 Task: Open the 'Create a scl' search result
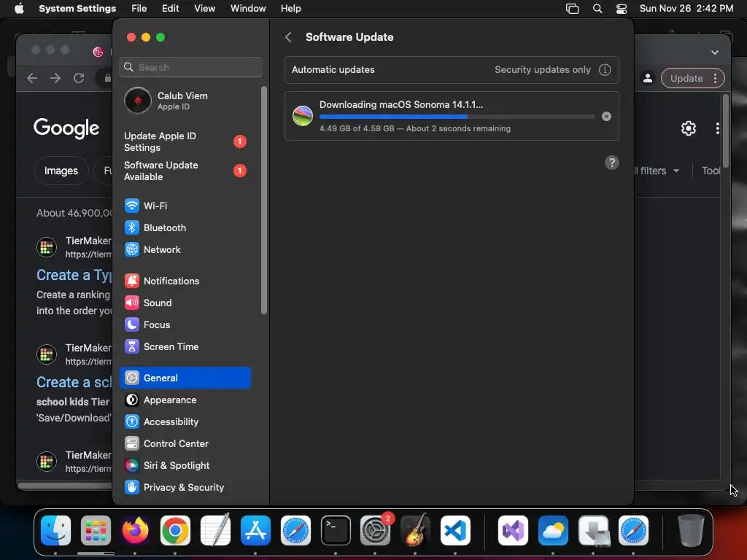[74, 382]
